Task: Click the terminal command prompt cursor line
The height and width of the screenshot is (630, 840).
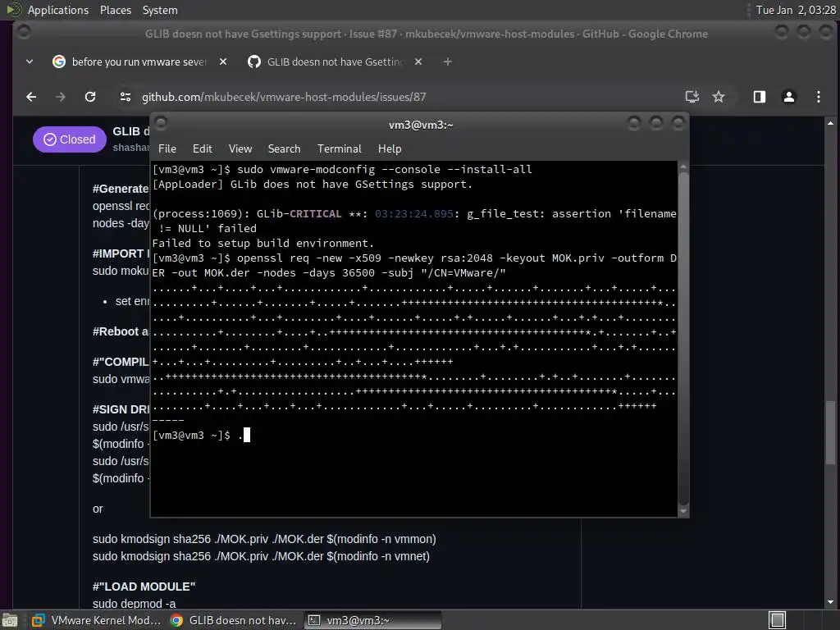Action: coord(202,435)
